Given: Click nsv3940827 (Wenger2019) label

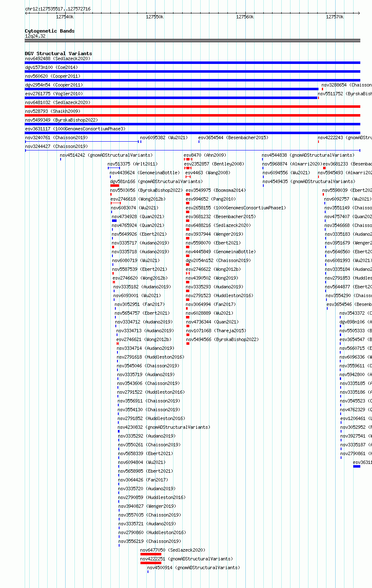Looking at the screenshot, I should click(x=147, y=507).
